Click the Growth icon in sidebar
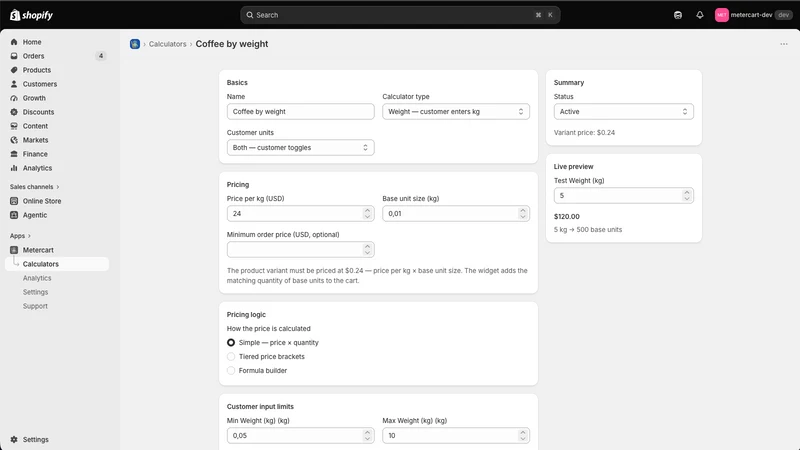 click(14, 98)
